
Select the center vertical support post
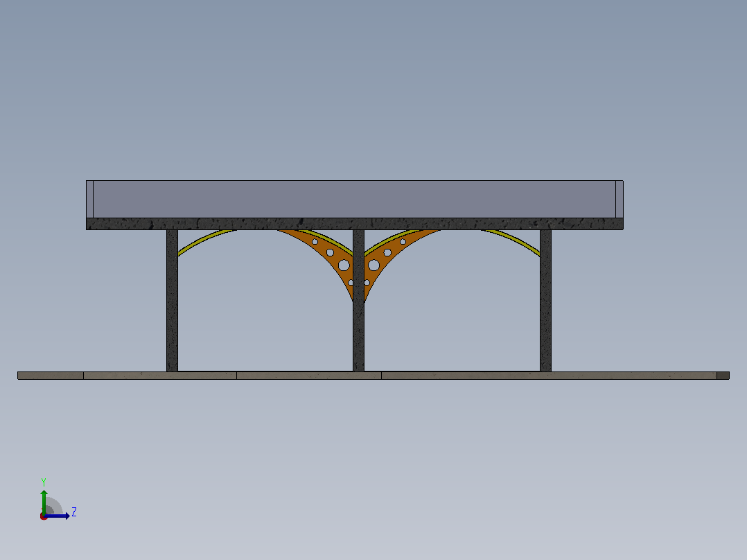pos(358,300)
